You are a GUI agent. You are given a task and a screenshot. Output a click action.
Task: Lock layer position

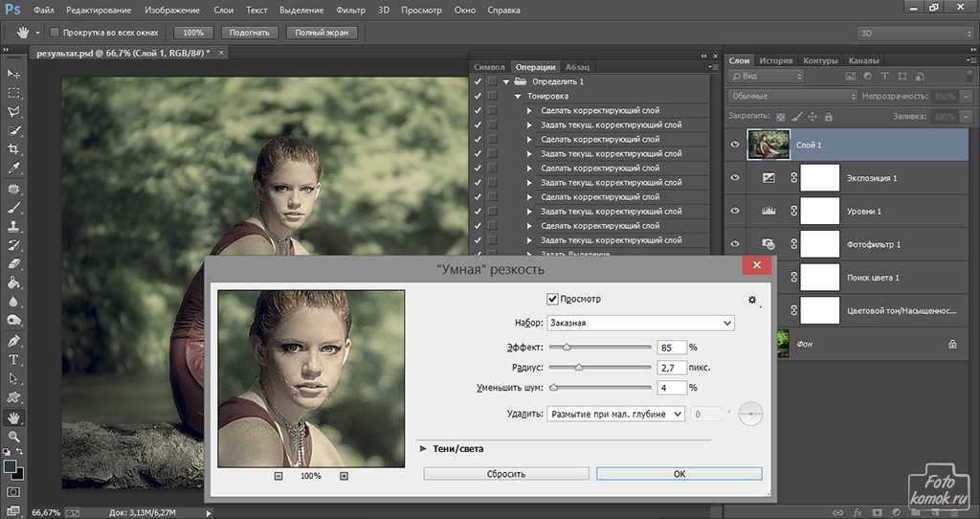(x=813, y=117)
